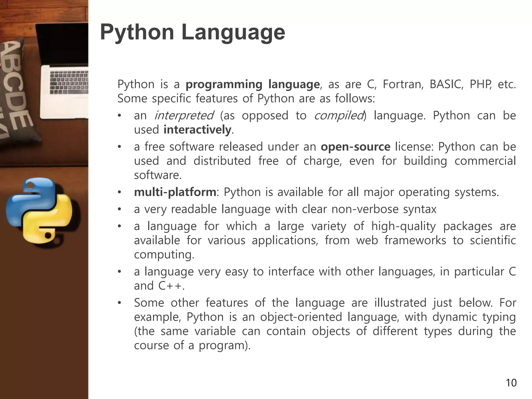This screenshot has height=399, width=532.
Task: Click the word 'computing.' in bullet
Action: pos(164,254)
